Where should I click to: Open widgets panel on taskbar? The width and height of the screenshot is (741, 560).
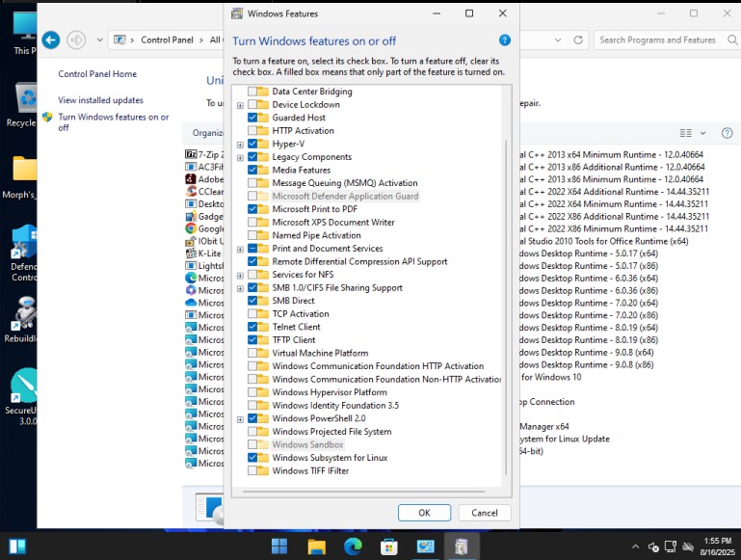[17, 547]
